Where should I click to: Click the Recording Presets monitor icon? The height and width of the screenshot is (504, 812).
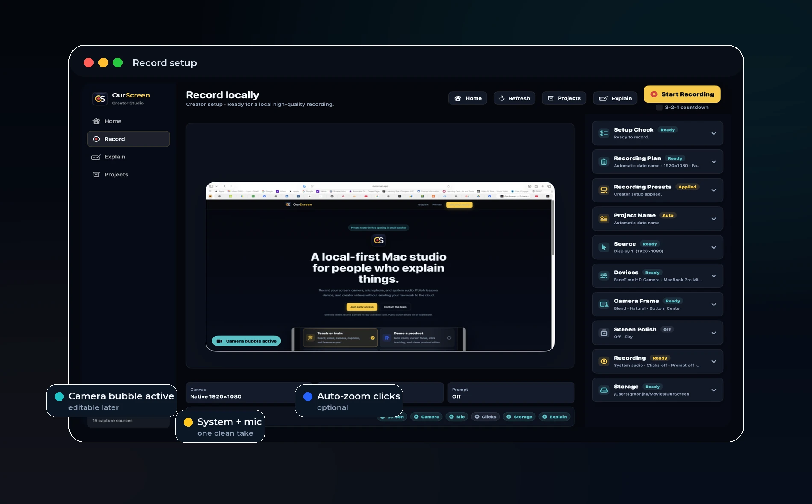(604, 190)
